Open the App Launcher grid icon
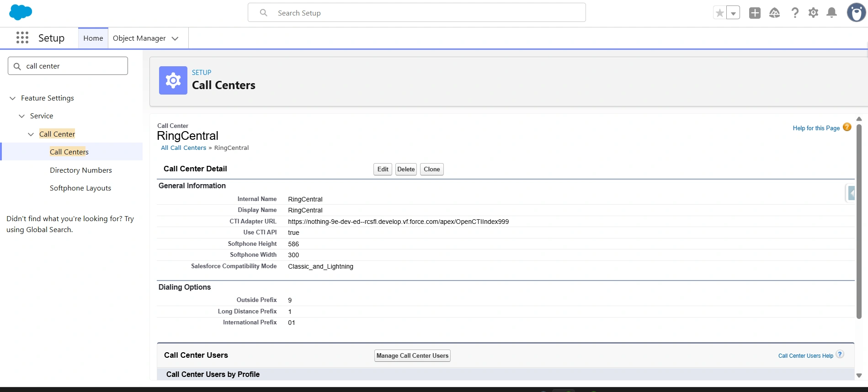Screen dimensions: 868x392 pyautogui.click(x=22, y=38)
